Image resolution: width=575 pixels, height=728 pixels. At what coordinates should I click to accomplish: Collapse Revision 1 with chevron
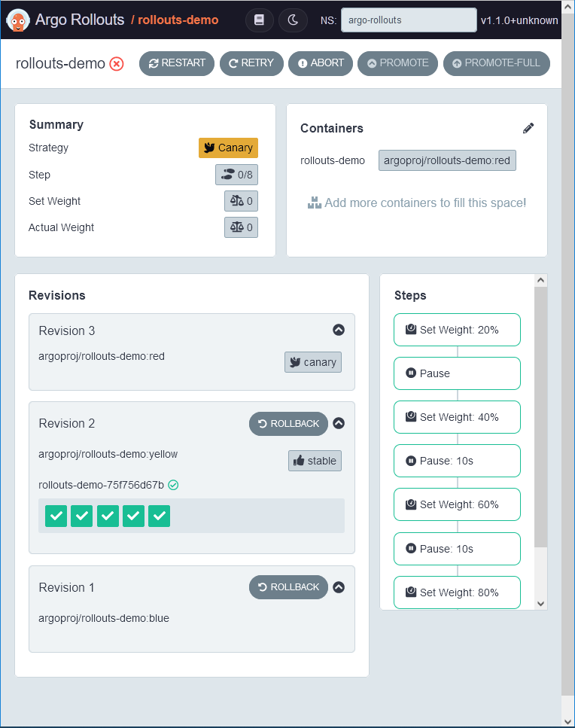click(339, 587)
